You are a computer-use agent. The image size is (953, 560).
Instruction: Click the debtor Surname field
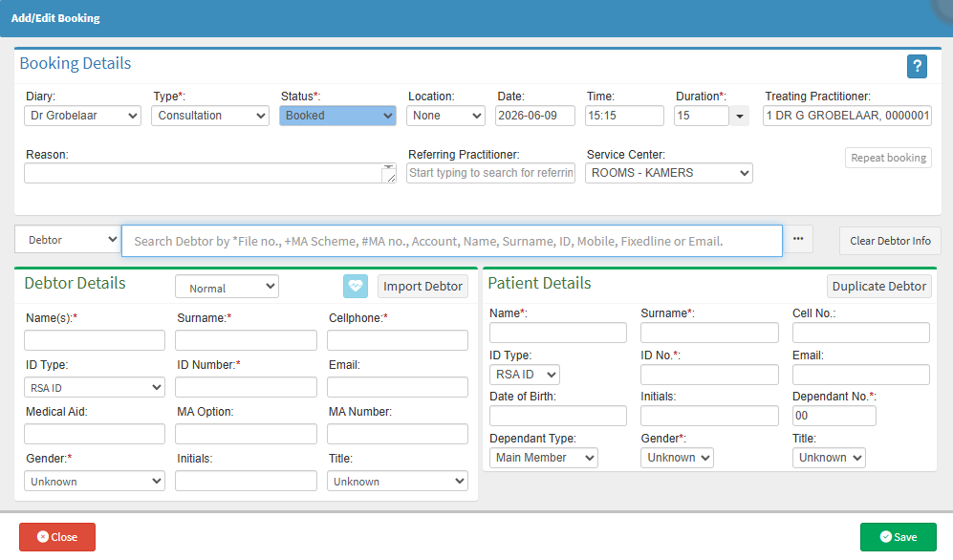coord(247,340)
